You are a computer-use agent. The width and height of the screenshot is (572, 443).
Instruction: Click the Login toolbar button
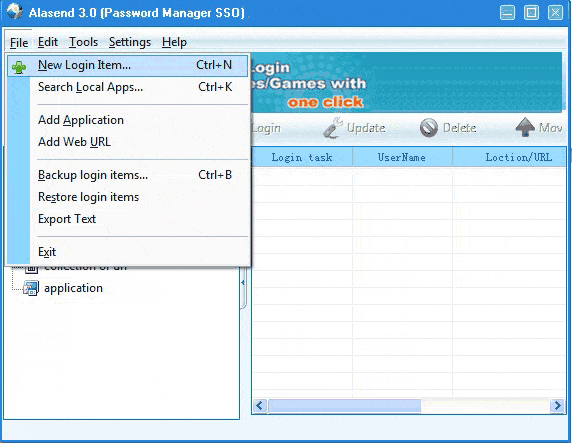click(266, 128)
